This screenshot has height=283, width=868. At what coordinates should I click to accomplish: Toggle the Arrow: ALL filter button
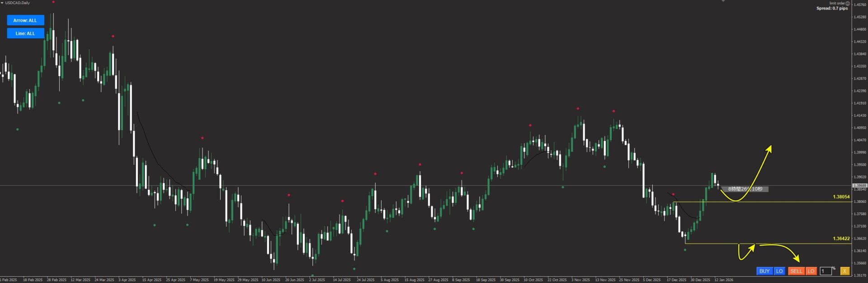25,20
